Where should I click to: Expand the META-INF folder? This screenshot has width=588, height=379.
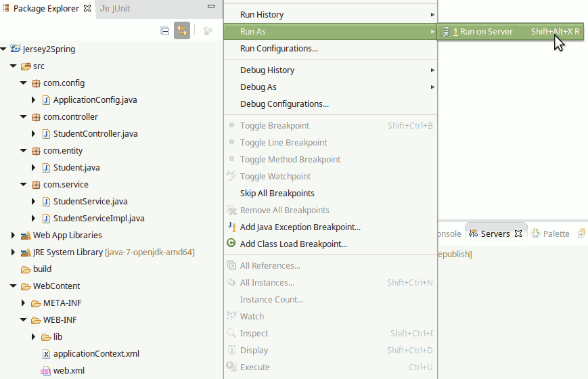tap(24, 303)
